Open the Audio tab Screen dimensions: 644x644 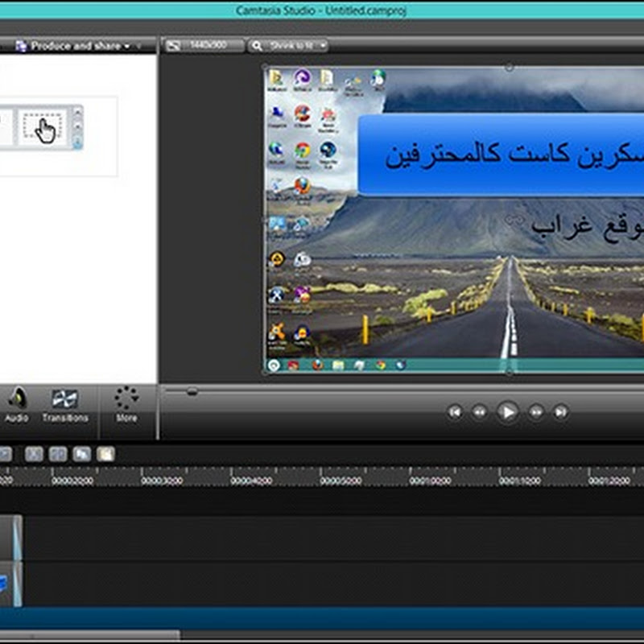pos(16,405)
